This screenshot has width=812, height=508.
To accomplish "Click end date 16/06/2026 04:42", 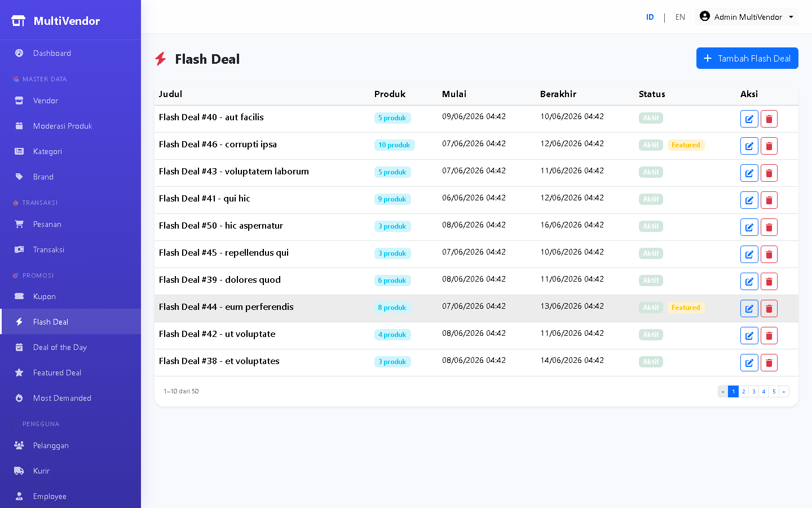I will coord(572,225).
